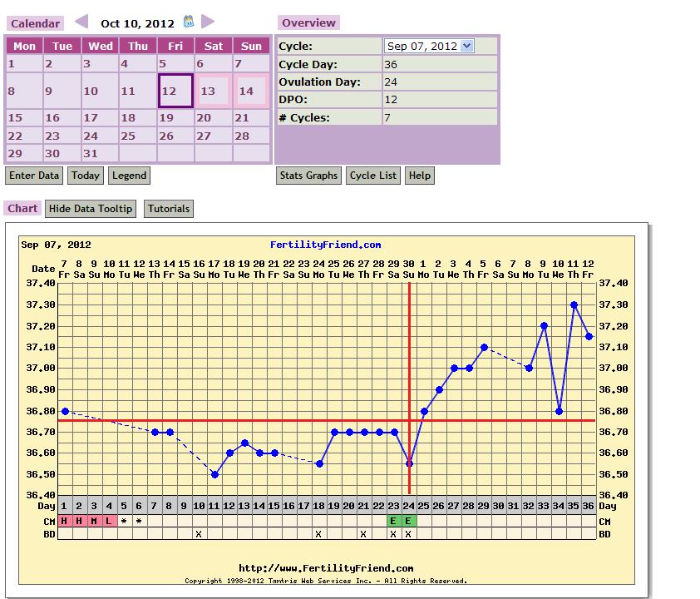Open Tutorials
The width and height of the screenshot is (700, 599).
click(x=169, y=209)
